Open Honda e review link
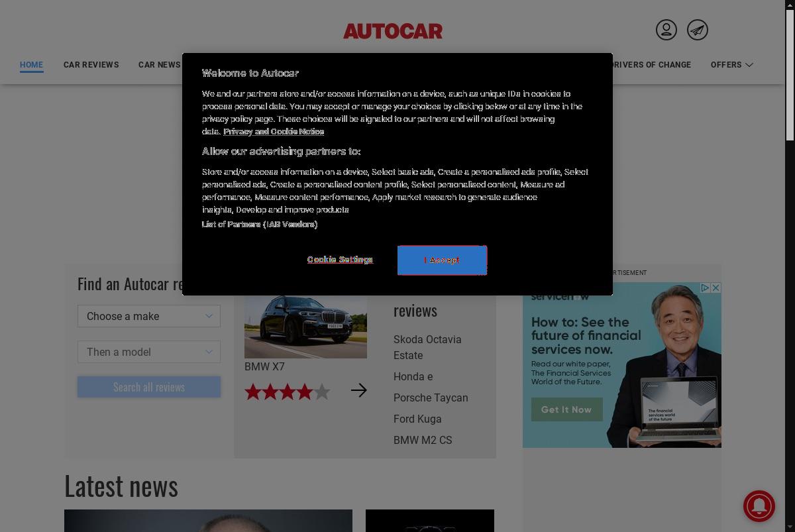 (x=413, y=376)
